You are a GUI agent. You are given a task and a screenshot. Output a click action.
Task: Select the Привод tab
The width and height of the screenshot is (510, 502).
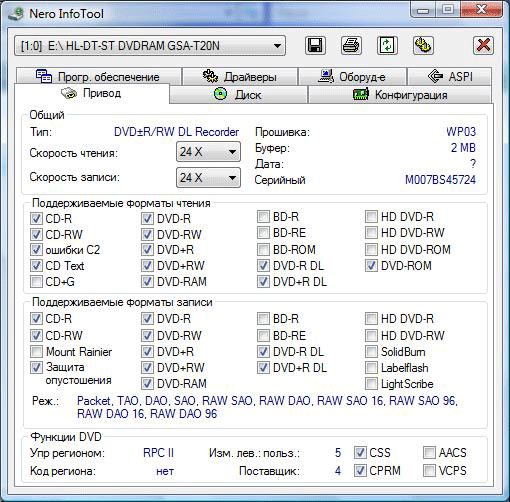pyautogui.click(x=92, y=93)
